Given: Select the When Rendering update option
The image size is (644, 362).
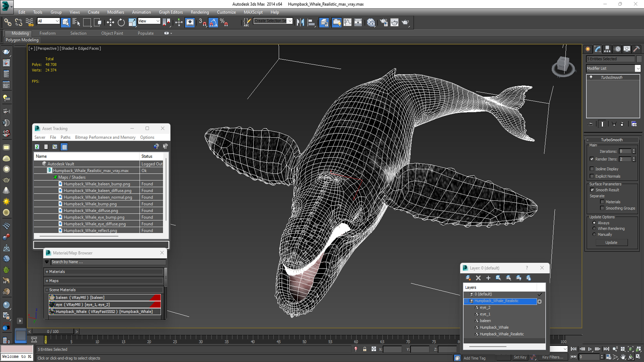Looking at the screenshot, I should tap(594, 229).
